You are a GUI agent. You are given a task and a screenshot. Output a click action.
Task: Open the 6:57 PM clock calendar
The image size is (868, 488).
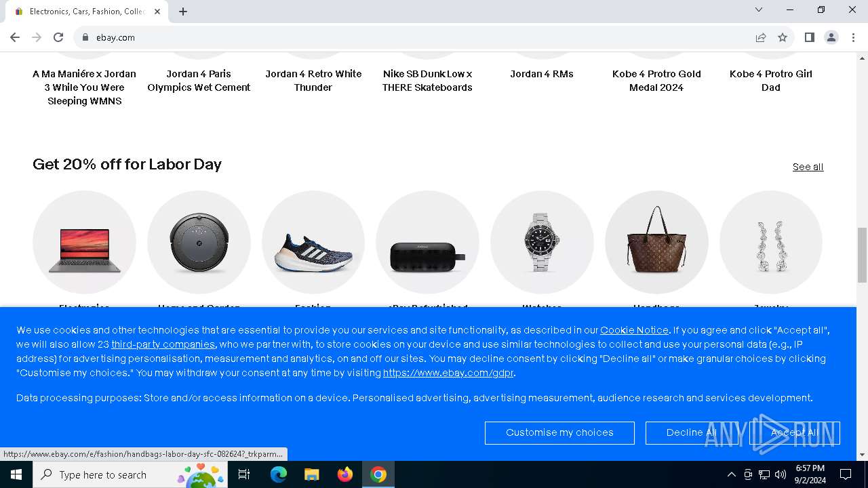[810, 474]
